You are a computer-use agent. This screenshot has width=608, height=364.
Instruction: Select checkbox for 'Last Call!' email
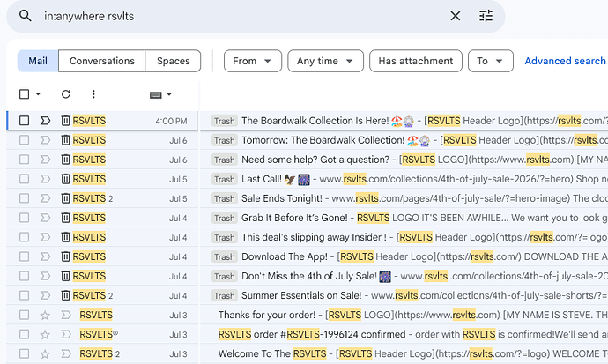pyautogui.click(x=24, y=179)
